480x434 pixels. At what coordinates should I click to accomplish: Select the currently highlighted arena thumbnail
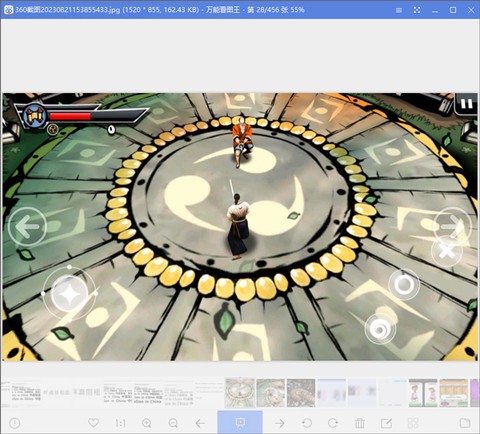[240, 393]
